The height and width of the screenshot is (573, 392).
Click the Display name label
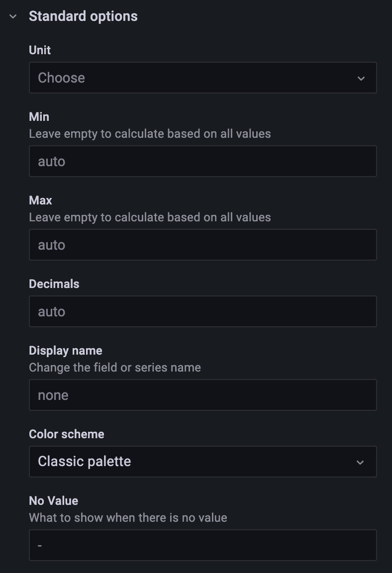click(66, 351)
